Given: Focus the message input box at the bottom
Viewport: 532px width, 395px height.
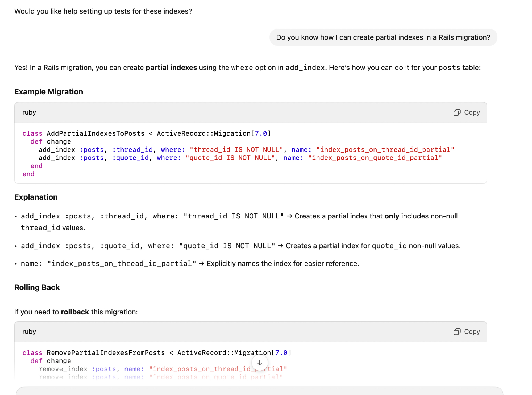Looking at the screenshot, I should 259,391.
